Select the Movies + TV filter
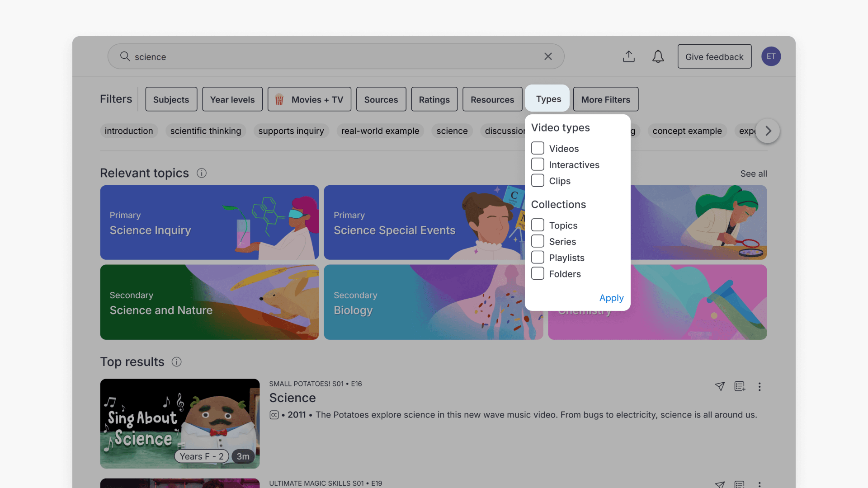Image resolution: width=868 pixels, height=488 pixels. [x=309, y=99]
